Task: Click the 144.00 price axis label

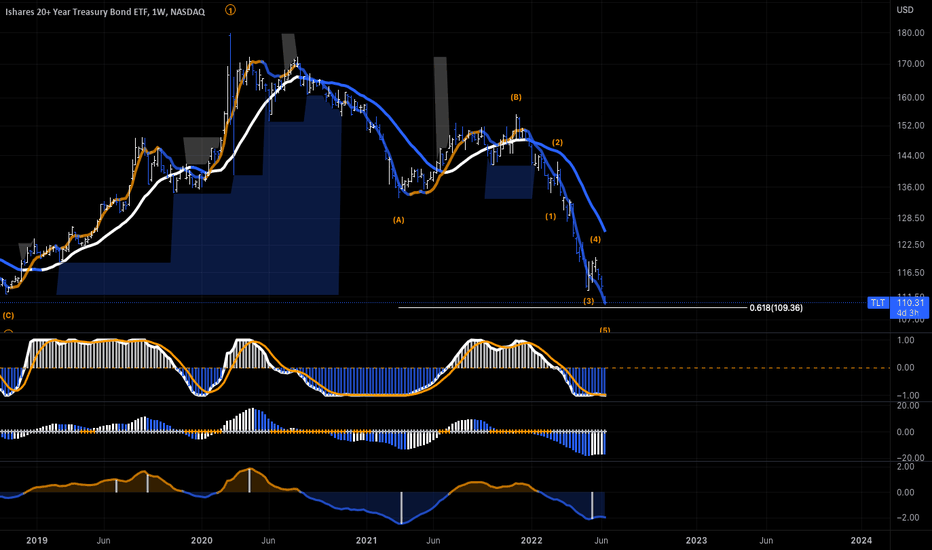Action: click(911, 156)
